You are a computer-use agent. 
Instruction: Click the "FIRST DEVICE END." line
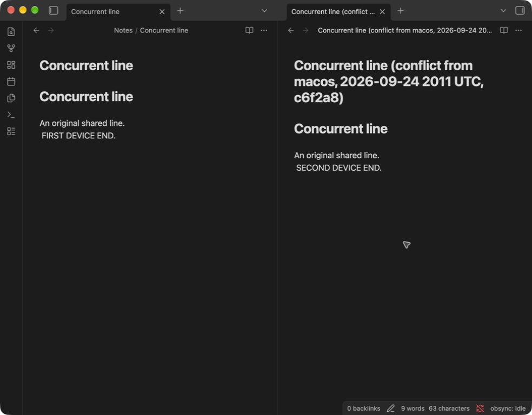click(78, 136)
